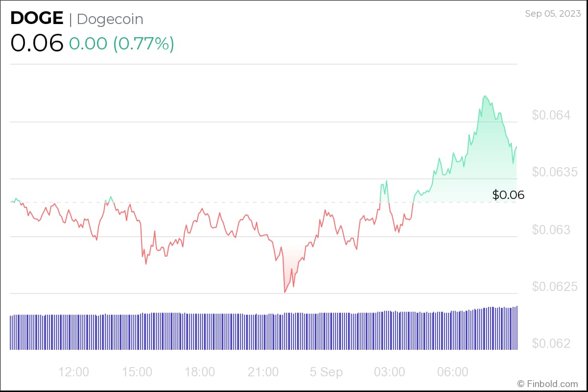The height and width of the screenshot is (392, 588).
Task: Click the $0.063 price axis label
Action: coord(551,229)
